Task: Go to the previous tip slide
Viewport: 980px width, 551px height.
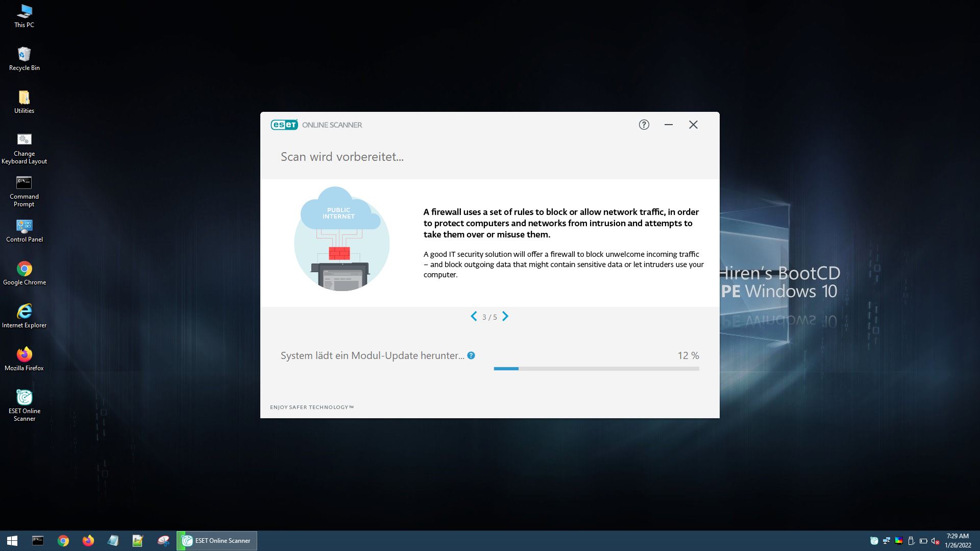Action: tap(474, 317)
